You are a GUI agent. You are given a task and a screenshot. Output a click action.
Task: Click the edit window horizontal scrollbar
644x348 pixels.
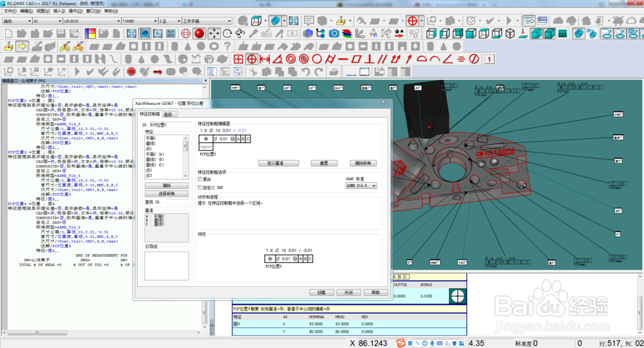(102, 333)
